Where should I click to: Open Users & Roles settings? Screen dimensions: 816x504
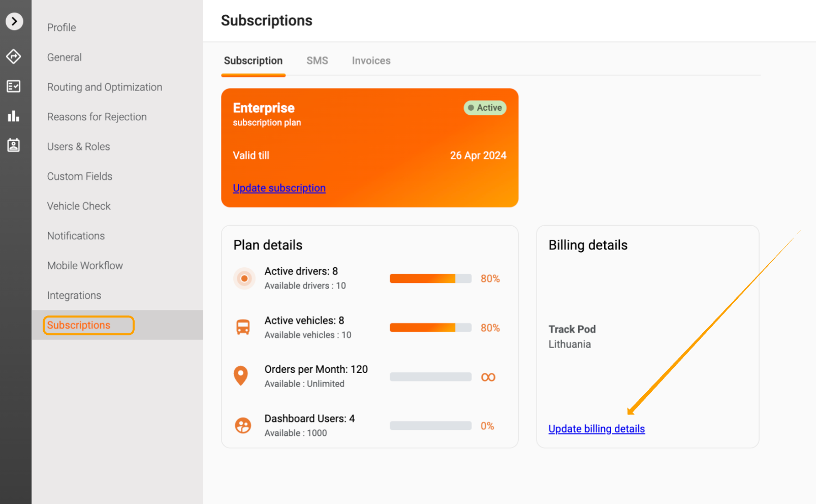click(79, 147)
